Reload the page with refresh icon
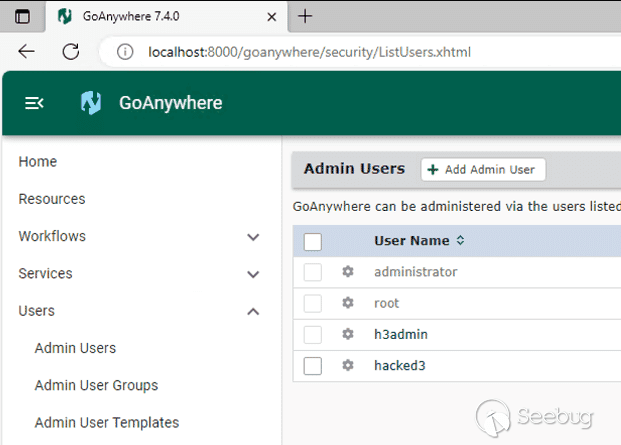Viewport: 621px width, 445px height. (71, 51)
